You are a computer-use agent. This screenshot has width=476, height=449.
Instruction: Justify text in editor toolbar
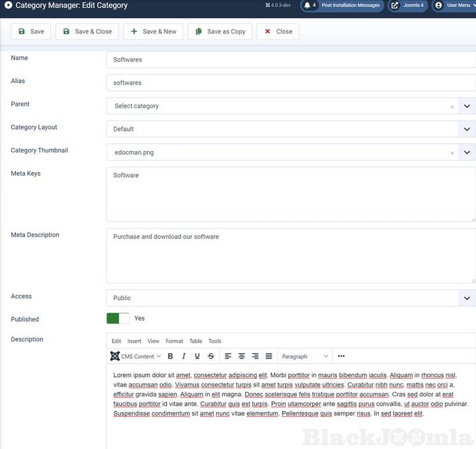269,356
